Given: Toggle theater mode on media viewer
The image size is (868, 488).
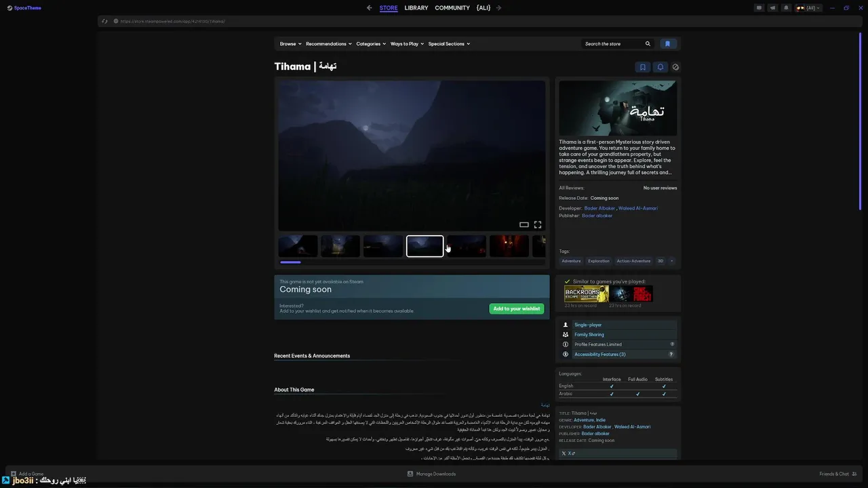Looking at the screenshot, I should click(524, 225).
